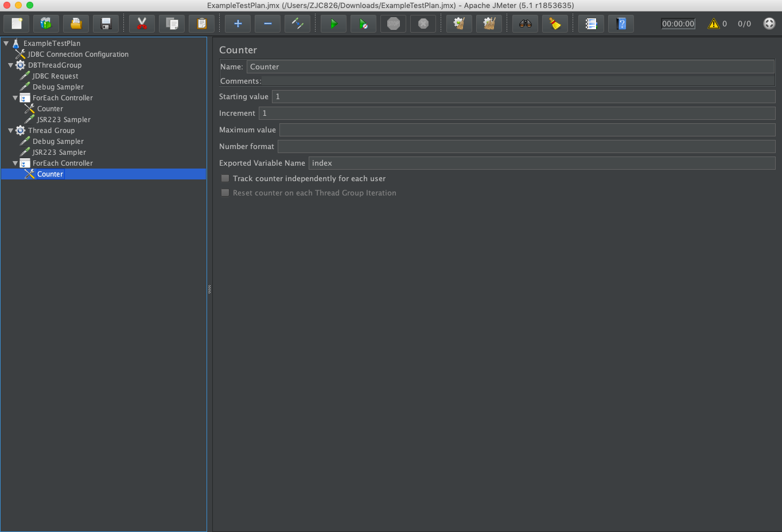Click into the Name field containing Counter

tap(511, 66)
